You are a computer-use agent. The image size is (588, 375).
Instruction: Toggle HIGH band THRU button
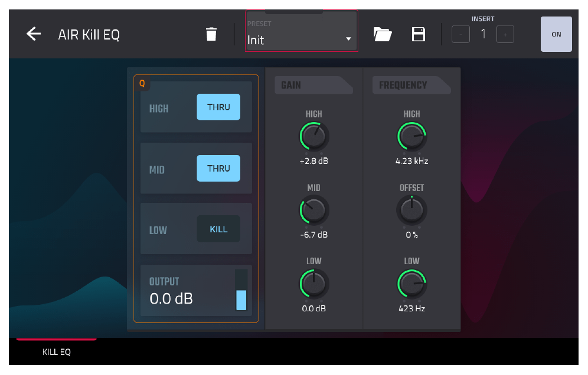(x=218, y=107)
